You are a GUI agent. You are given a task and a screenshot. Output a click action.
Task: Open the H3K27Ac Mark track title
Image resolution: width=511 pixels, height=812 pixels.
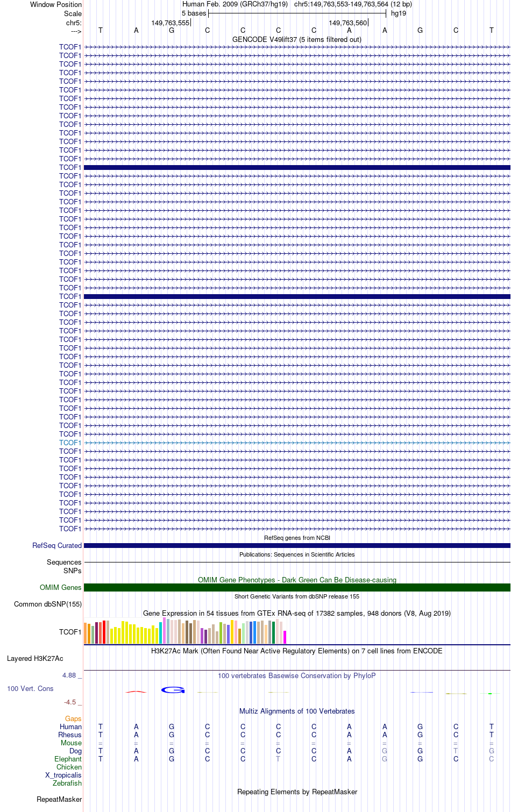click(x=297, y=651)
